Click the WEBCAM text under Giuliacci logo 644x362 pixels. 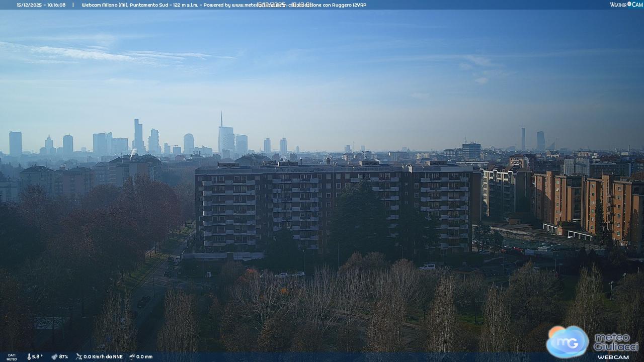[613, 357]
